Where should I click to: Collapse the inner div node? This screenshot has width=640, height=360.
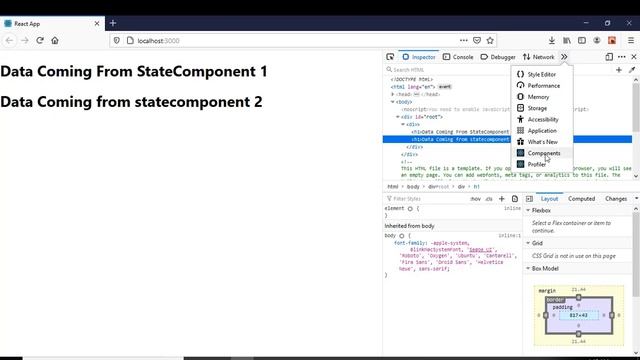403,124
